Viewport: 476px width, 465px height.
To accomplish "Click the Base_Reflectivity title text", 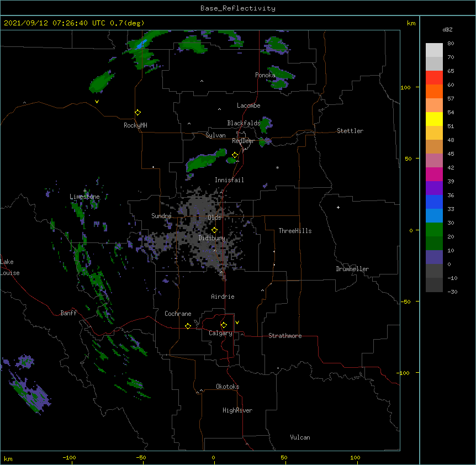I will [238, 8].
